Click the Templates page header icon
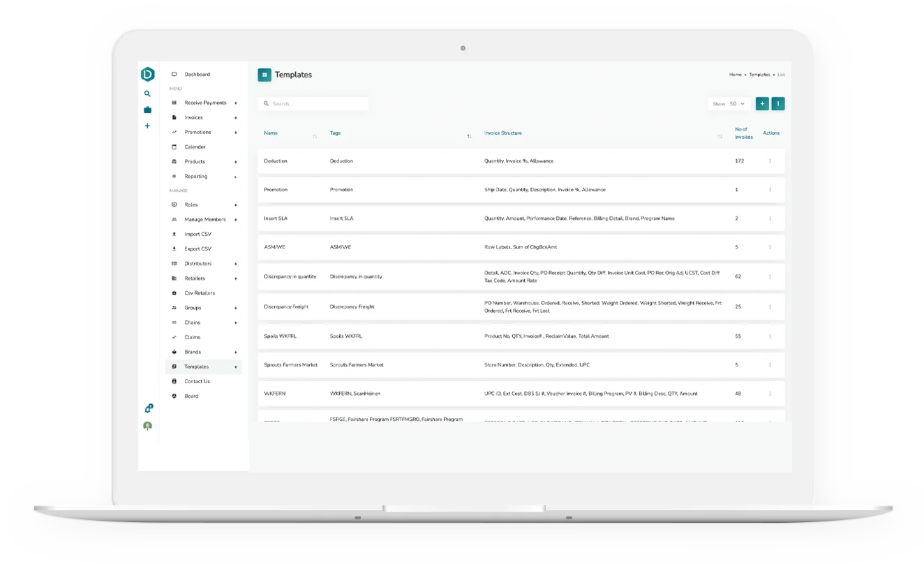Screen dimensions: 924x564 pyautogui.click(x=264, y=75)
